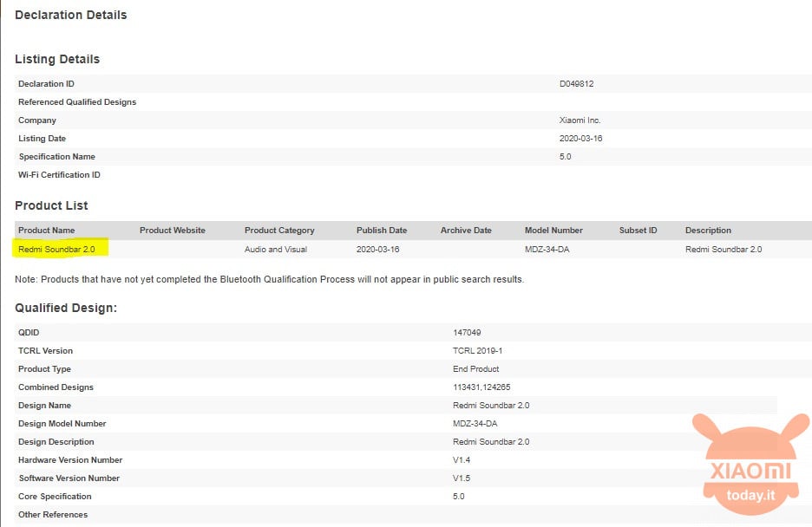Click the Declaration Details heading
The image size is (812, 527).
[71, 15]
